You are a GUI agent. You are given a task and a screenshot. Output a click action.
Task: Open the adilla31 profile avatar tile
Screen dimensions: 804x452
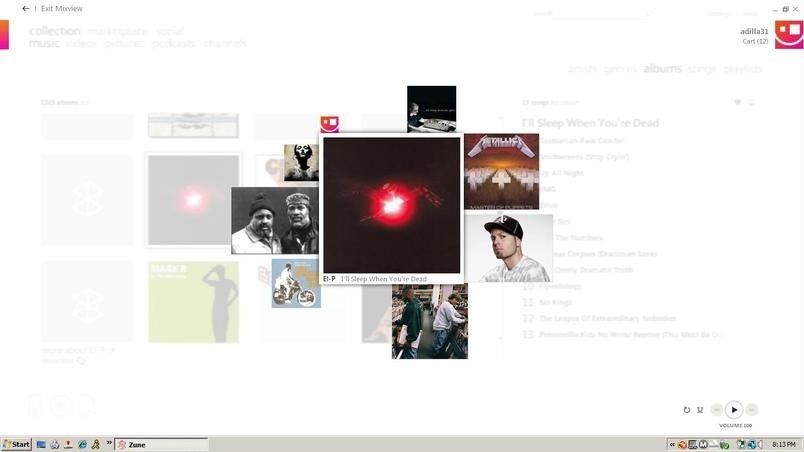tap(789, 35)
